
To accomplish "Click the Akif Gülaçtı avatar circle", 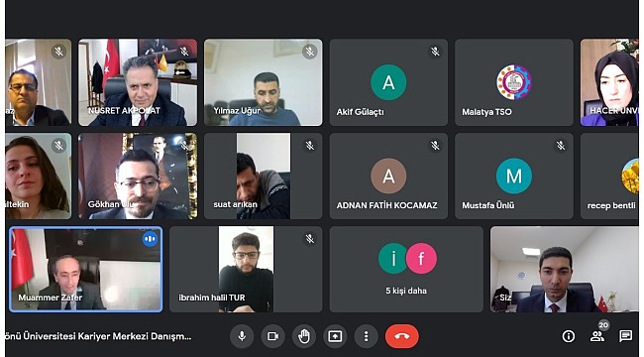I will pyautogui.click(x=388, y=82).
